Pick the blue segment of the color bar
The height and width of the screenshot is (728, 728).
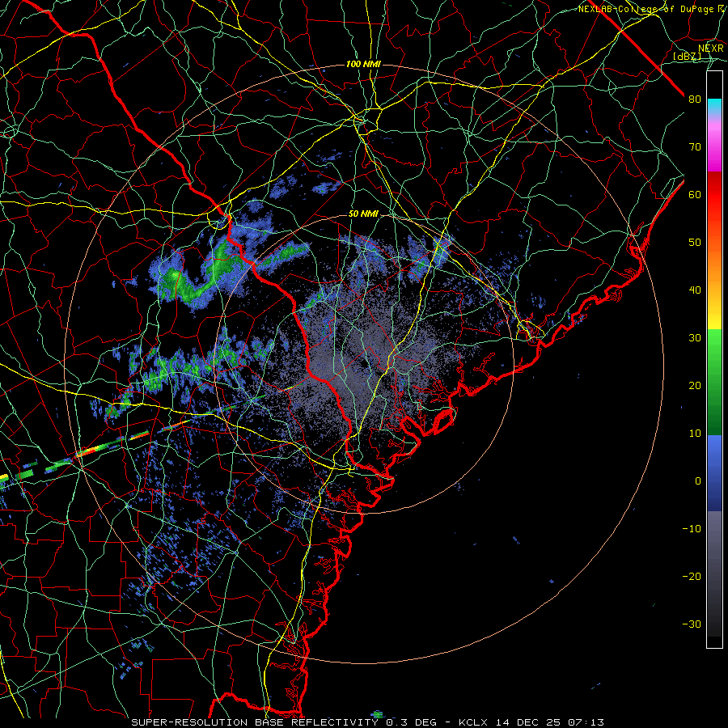coord(714,472)
